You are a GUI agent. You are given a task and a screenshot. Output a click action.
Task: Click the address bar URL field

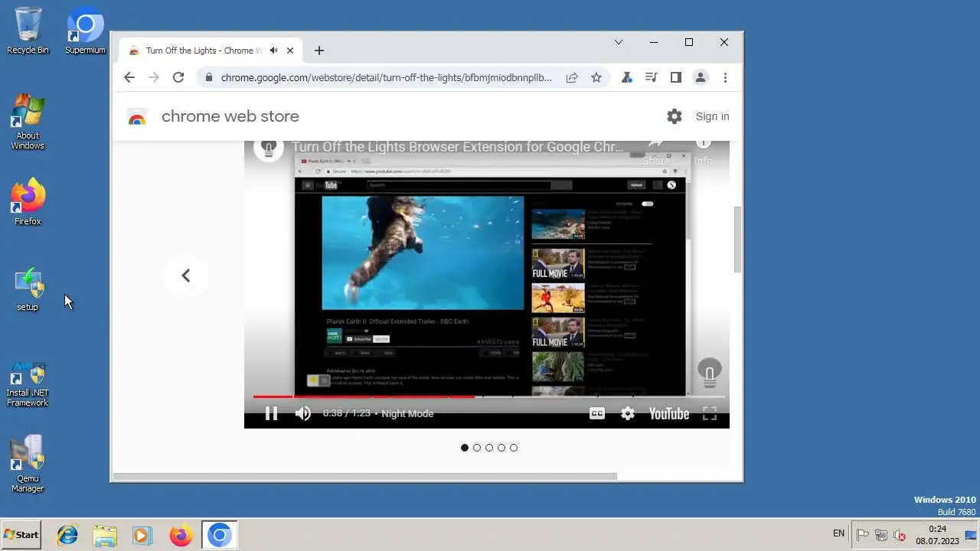click(x=386, y=77)
